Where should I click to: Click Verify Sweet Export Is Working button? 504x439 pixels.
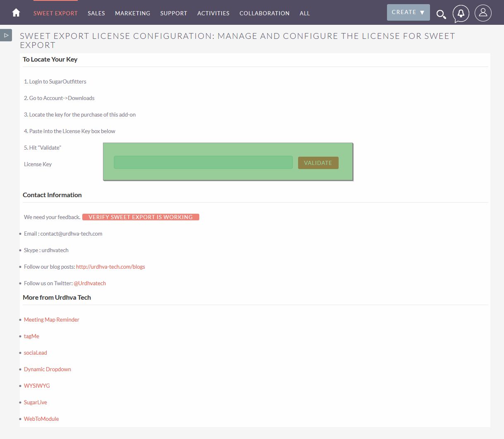(x=141, y=217)
